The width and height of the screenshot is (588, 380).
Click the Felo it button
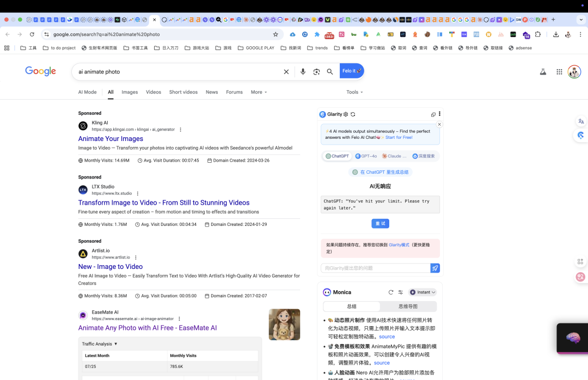(352, 71)
